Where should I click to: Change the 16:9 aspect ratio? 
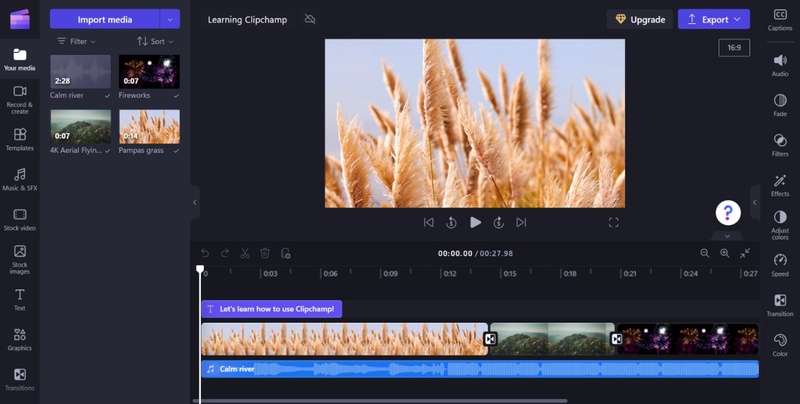coord(734,47)
